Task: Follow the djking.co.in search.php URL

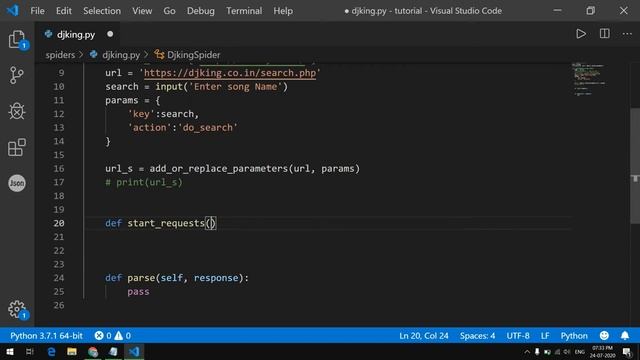Action: 230,73
